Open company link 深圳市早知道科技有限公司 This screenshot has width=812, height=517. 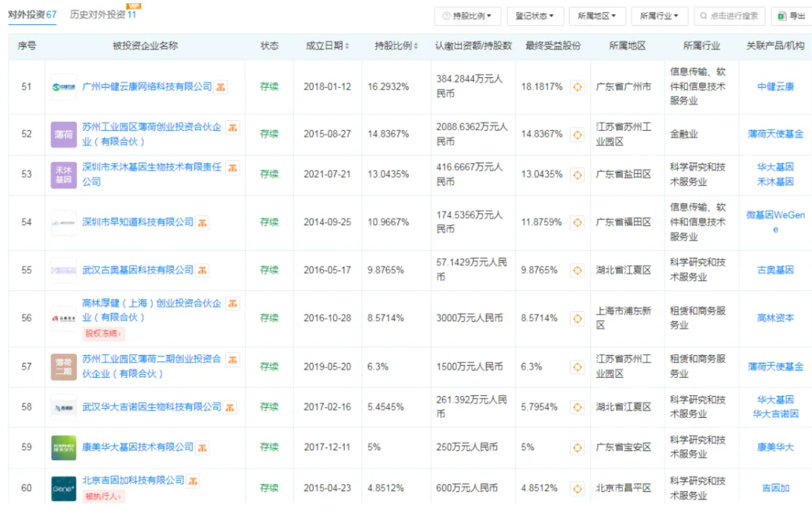coord(138,222)
